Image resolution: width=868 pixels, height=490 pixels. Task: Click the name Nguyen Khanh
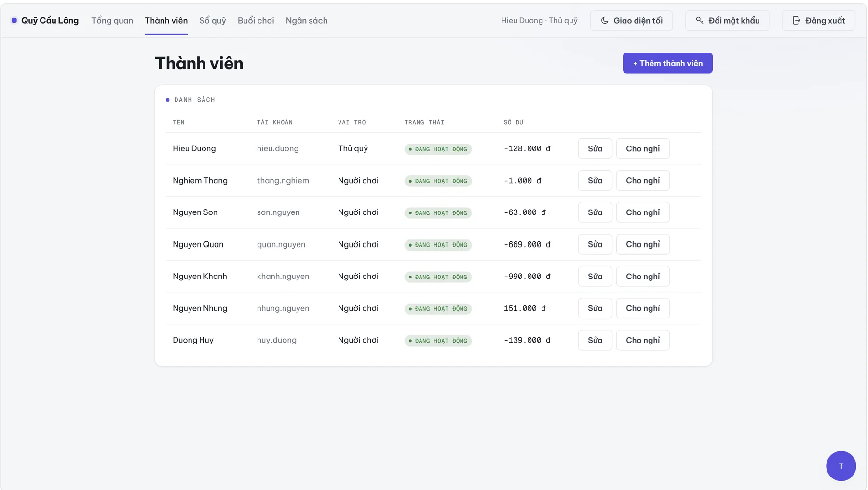tap(200, 276)
